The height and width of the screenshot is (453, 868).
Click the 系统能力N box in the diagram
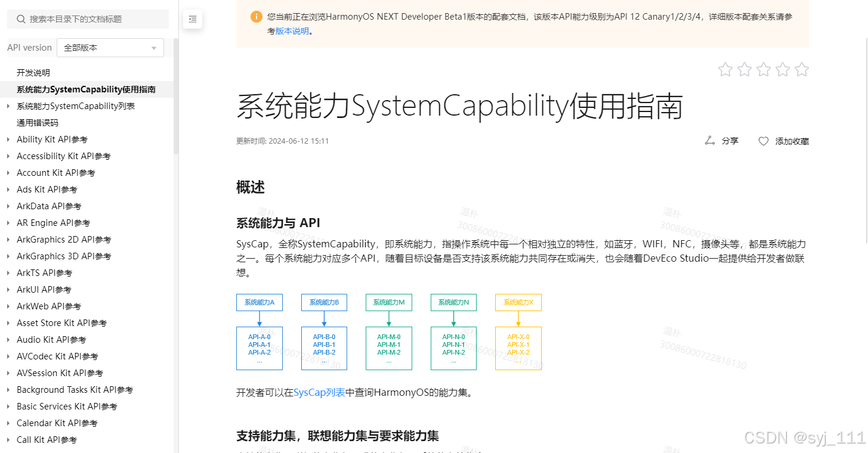pyautogui.click(x=453, y=302)
